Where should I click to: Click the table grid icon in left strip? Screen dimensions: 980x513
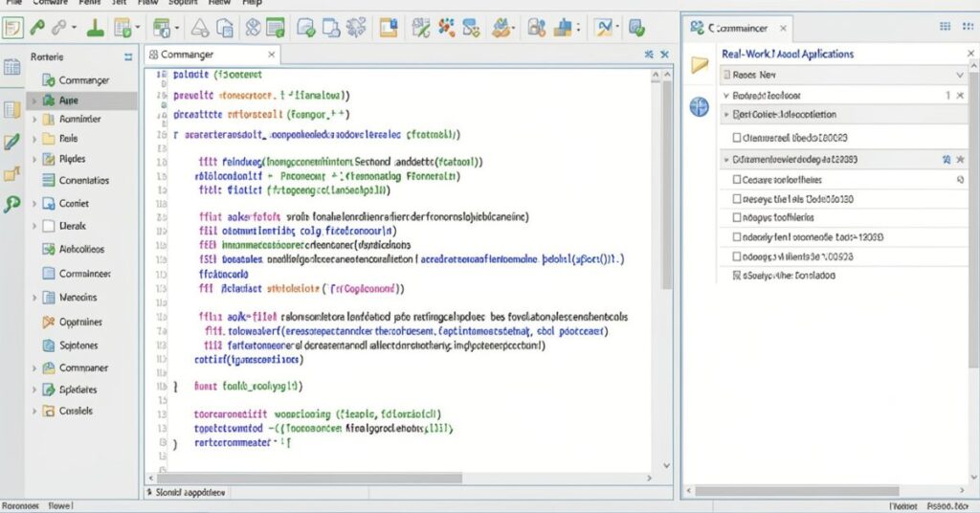11,67
